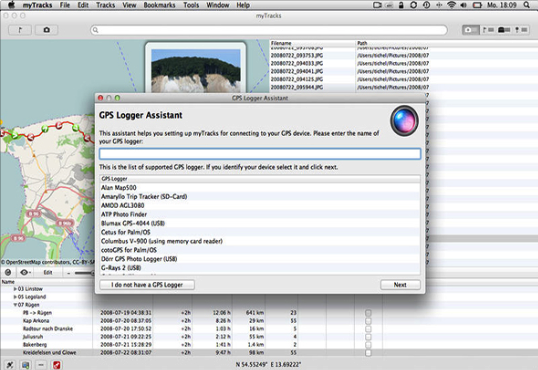Switch to photo list view segment
538x370 pixels.
pos(470,30)
